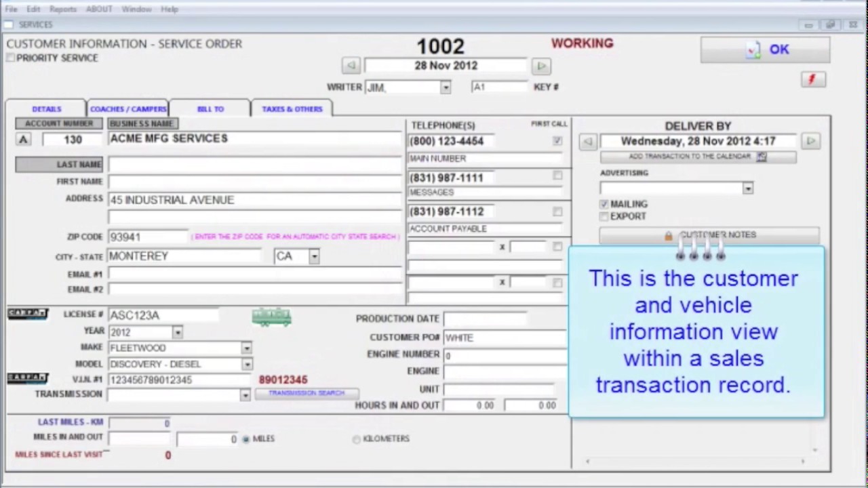Enable the Priority Service checkbox
Image resolution: width=868 pixels, height=488 pixels.
10,58
